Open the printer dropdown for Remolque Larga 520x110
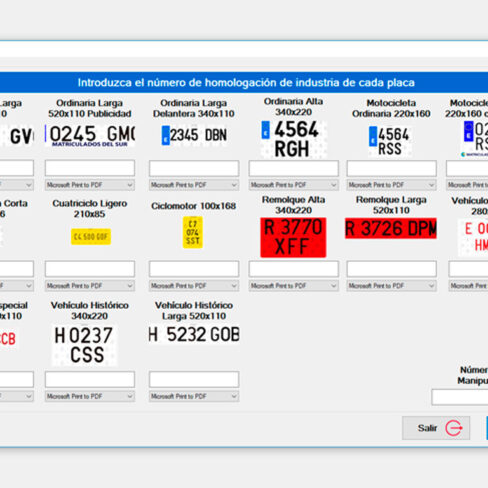 (392, 286)
